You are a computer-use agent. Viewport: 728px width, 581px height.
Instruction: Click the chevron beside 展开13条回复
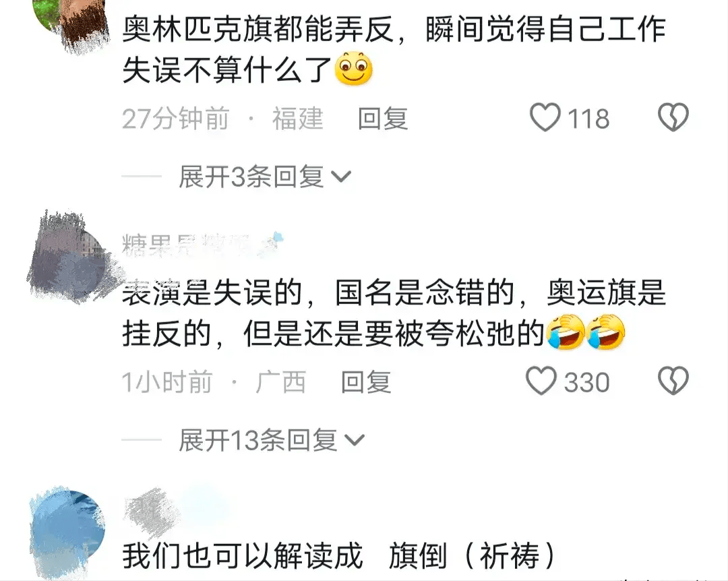point(355,440)
